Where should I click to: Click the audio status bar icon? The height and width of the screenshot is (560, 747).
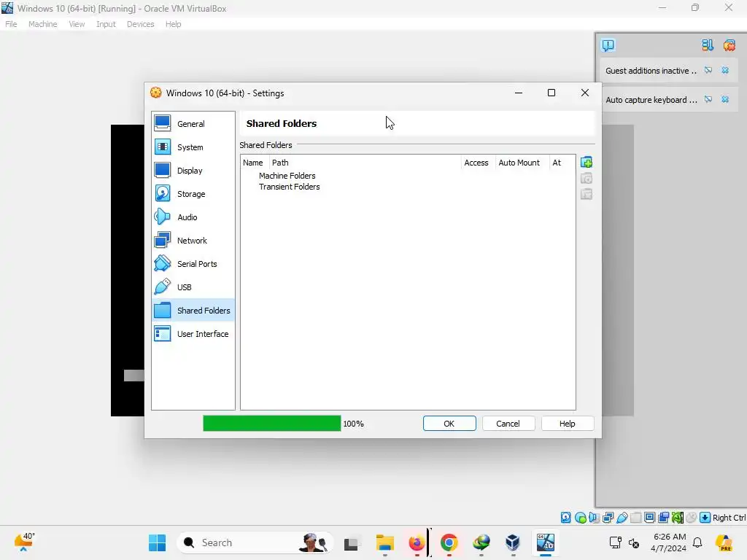tap(594, 518)
